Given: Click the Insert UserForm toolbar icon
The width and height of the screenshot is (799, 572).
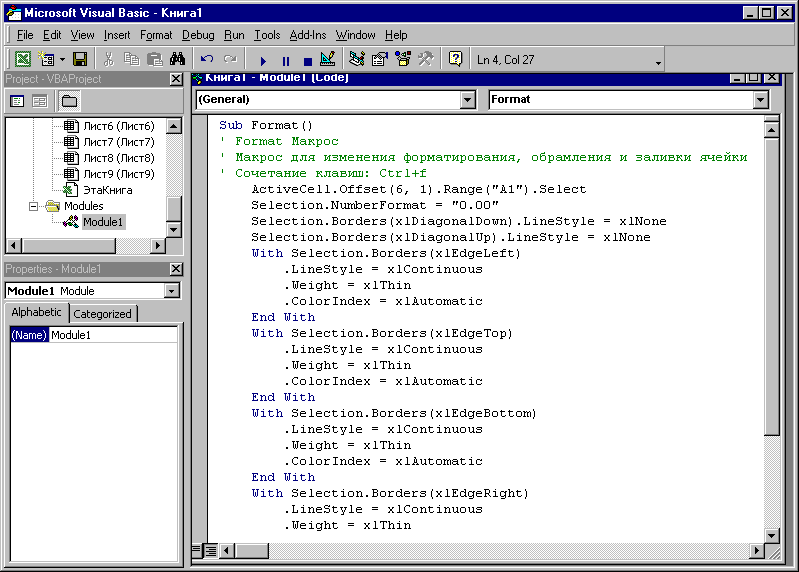Looking at the screenshot, I should pyautogui.click(x=47, y=60).
